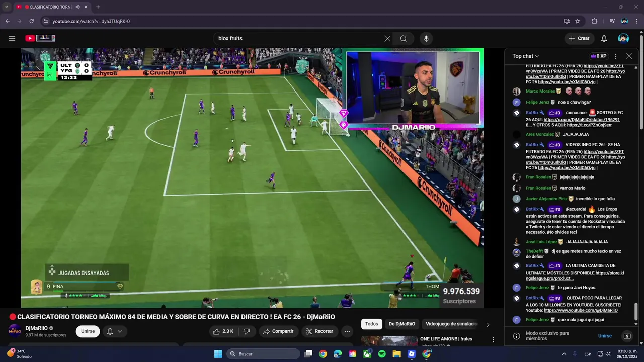Select the Videojuego de simulación chip
The height and width of the screenshot is (362, 644).
(451, 324)
